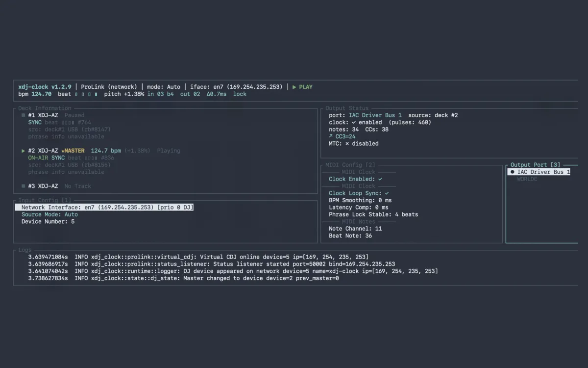The height and width of the screenshot is (368, 588).
Task: Click 'notes: 34' counter
Action: (343, 130)
